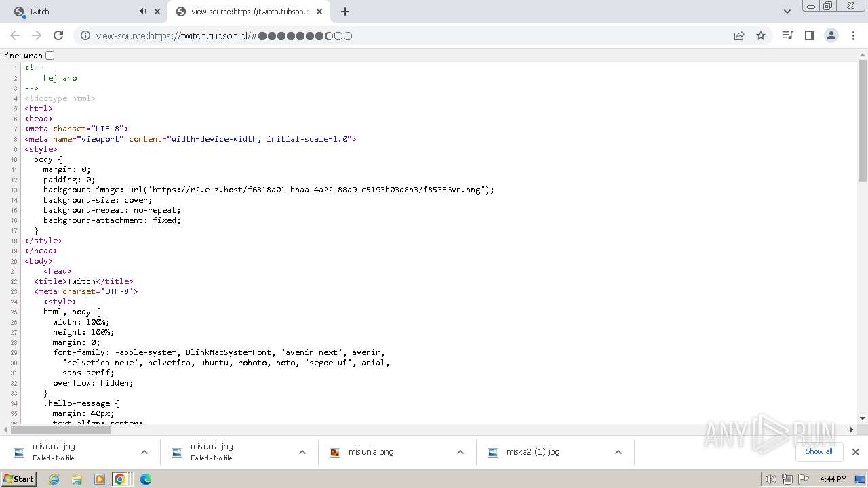This screenshot has height=488, width=868.
Task: Open media controls icon
Action: click(787, 35)
